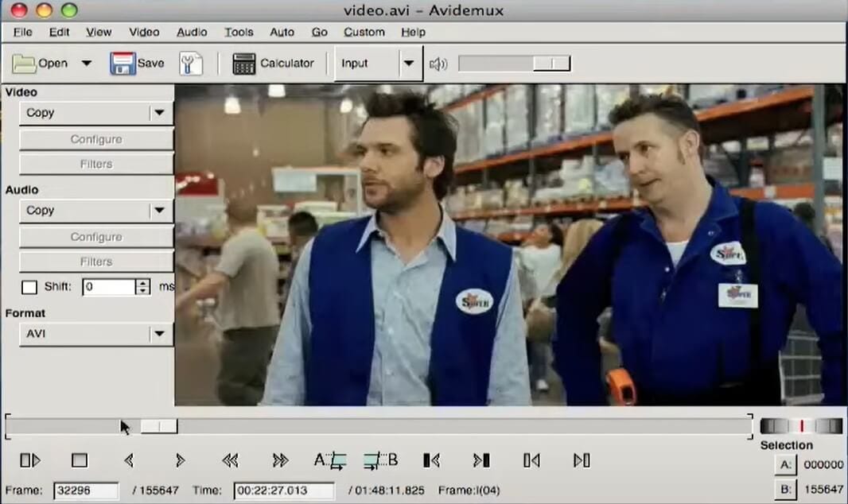
Task: Open the File menu
Action: [23, 32]
